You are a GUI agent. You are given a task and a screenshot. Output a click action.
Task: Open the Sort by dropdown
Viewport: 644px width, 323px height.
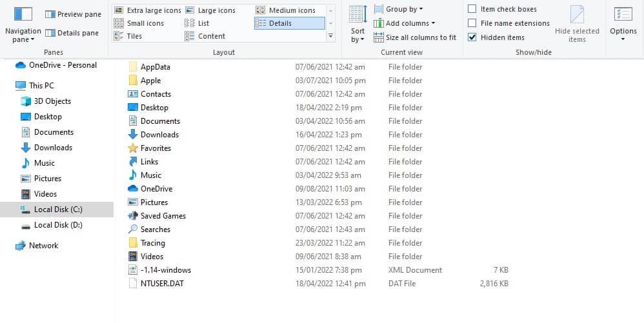[x=357, y=24]
